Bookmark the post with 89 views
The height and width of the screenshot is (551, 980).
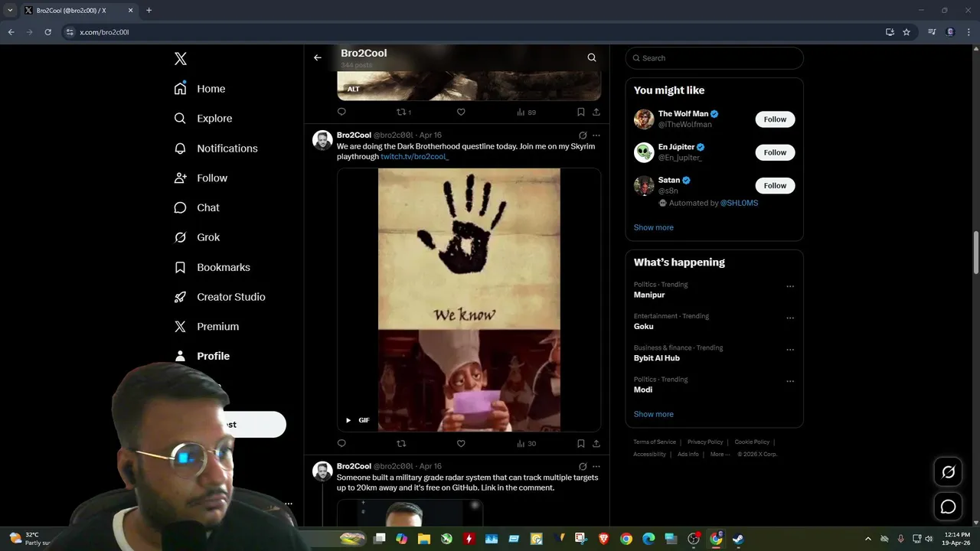tap(581, 112)
